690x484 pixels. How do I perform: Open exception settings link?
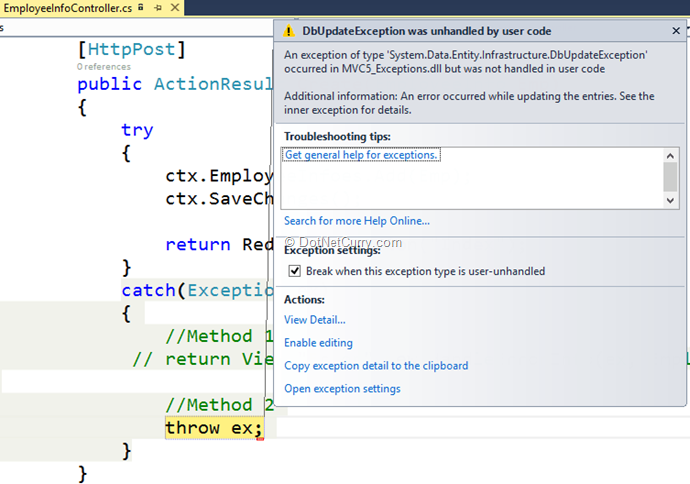pyautogui.click(x=342, y=389)
